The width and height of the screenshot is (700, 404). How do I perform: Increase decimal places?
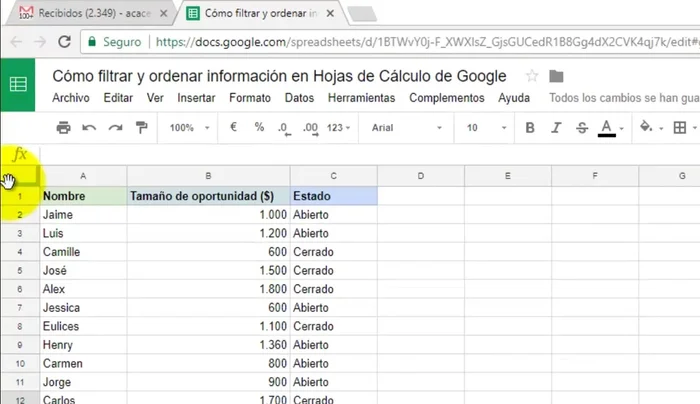coord(311,128)
